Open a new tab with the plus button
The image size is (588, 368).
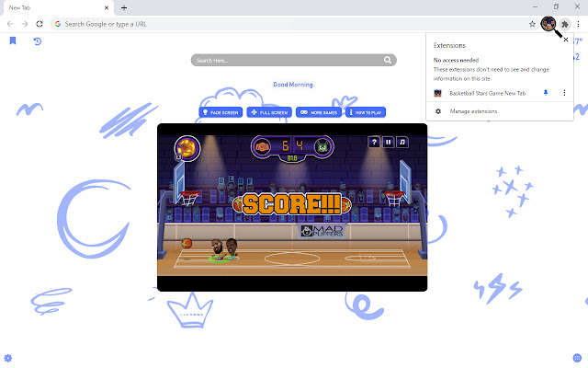(x=124, y=7)
